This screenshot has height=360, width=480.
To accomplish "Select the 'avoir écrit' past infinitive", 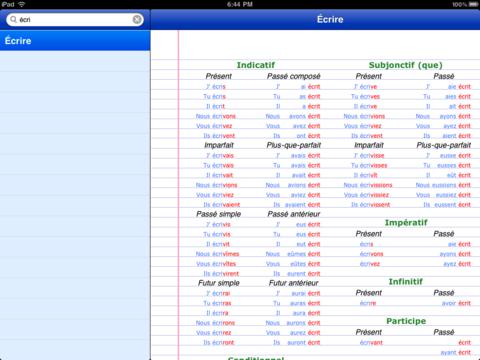I will pos(456,303).
